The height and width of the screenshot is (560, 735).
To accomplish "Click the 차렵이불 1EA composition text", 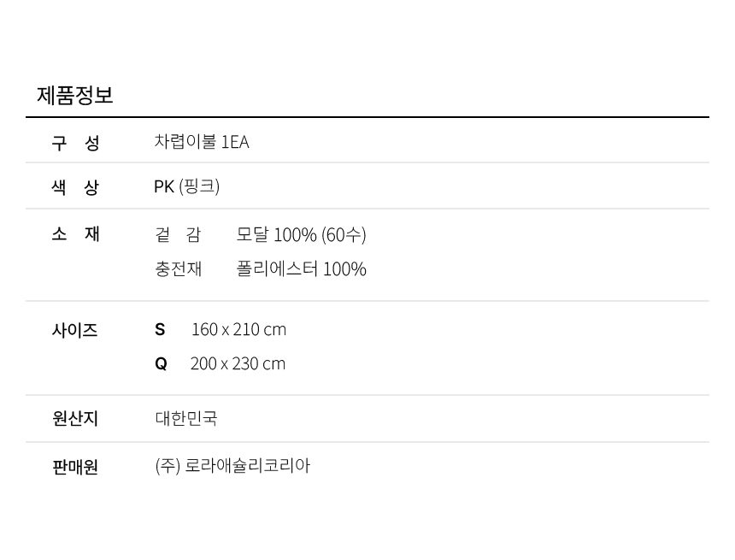I will click(x=202, y=142).
